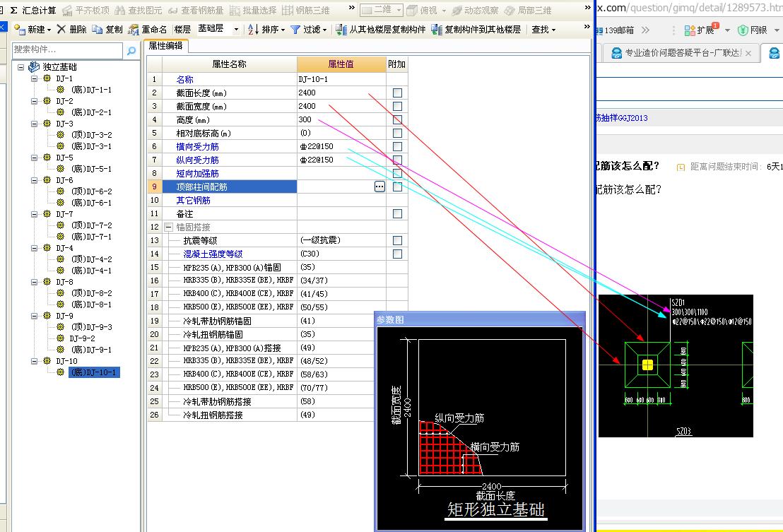Viewport: 783px width, 532px height.
Task: Click the browser 扩展 extensions icon
Action: [690, 30]
